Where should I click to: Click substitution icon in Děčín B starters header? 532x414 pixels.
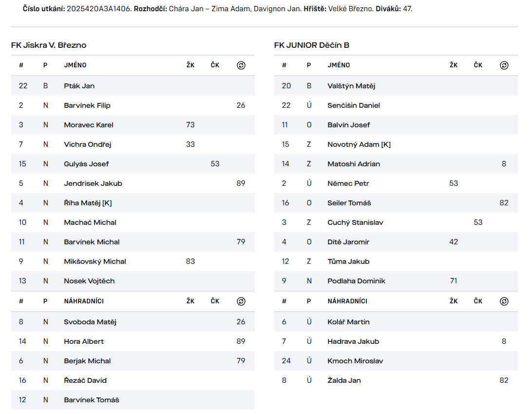coord(504,65)
